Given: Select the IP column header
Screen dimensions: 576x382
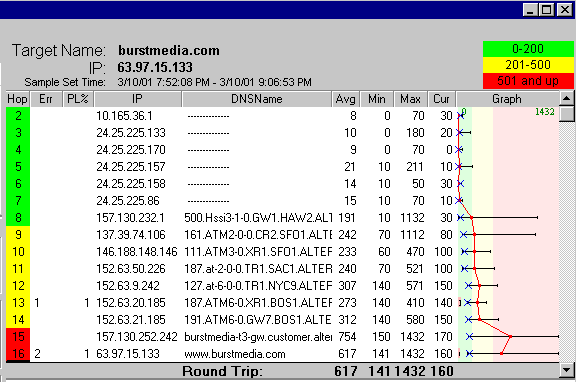Looking at the screenshot, I should click(x=137, y=99).
